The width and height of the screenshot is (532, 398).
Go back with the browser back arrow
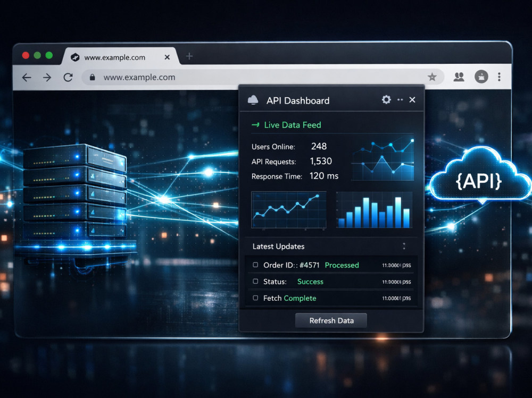click(27, 78)
